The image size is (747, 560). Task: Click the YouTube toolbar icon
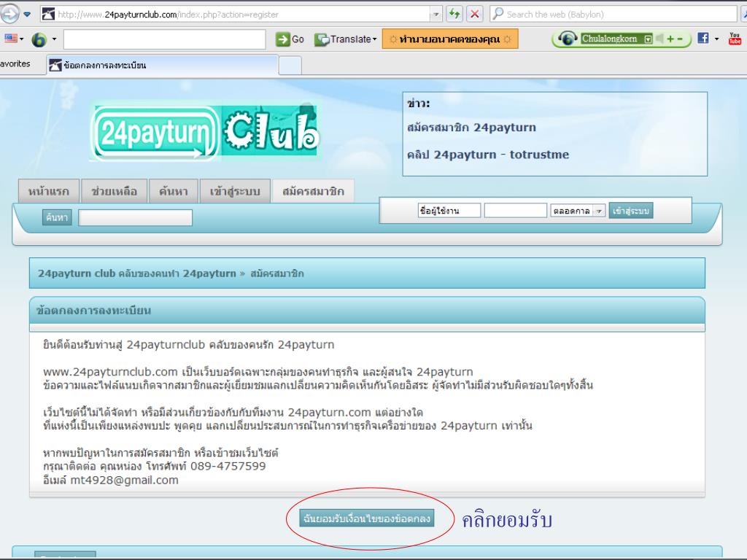click(735, 39)
